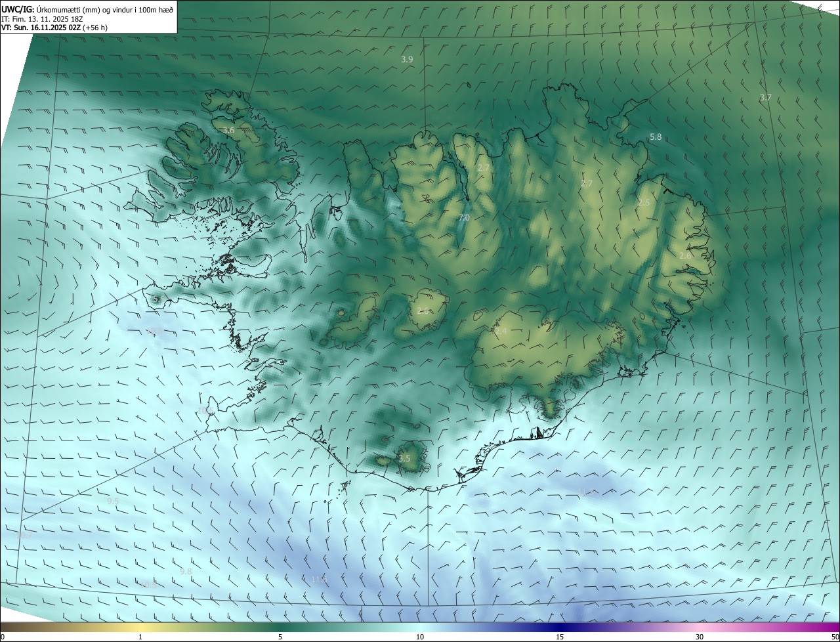Click the 3.9 value label on the map
This screenshot has height=642, width=840.
point(407,59)
